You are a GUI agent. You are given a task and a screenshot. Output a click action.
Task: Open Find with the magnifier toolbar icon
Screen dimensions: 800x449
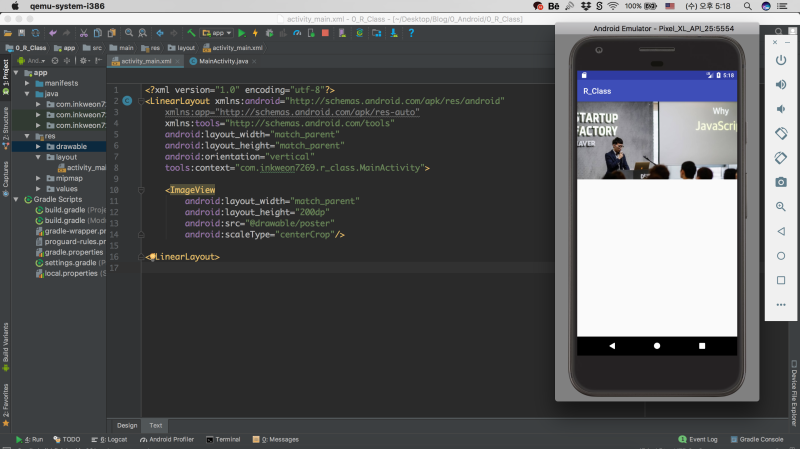click(129, 33)
